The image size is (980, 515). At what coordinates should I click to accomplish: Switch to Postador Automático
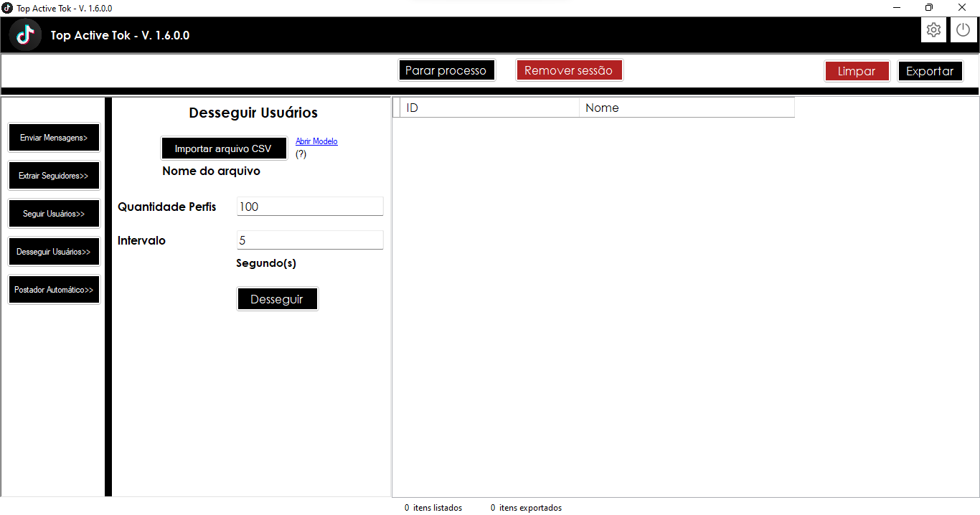click(x=54, y=289)
